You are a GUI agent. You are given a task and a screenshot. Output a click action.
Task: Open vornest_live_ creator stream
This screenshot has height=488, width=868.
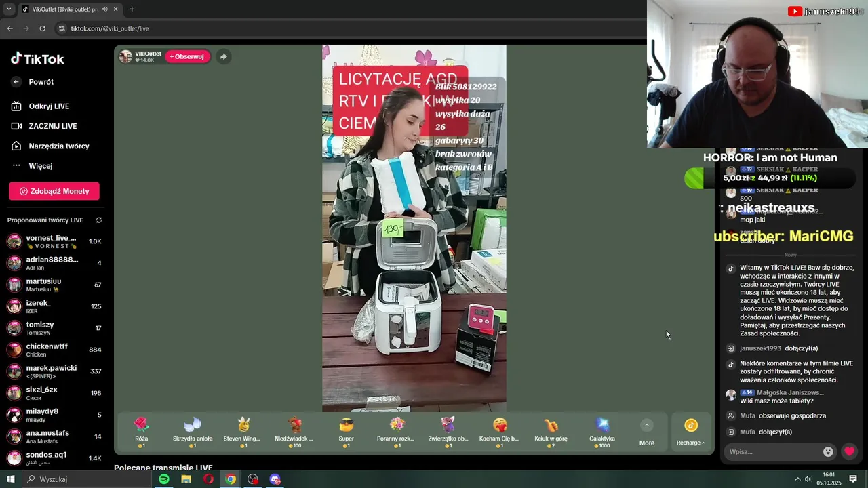pos(54,241)
